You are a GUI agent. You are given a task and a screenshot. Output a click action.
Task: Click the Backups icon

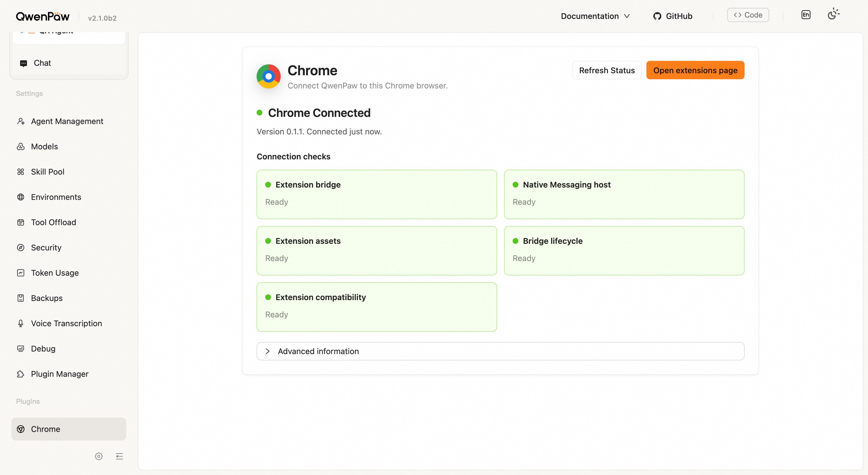tap(21, 298)
